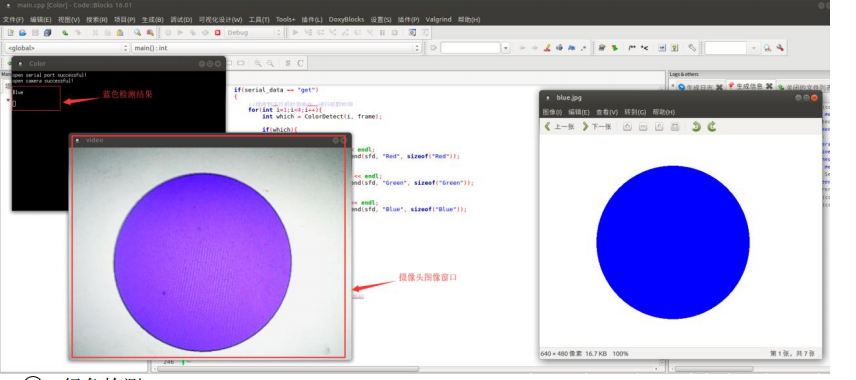Open the Valgrind menu
The image size is (856, 380).
tap(438, 19)
